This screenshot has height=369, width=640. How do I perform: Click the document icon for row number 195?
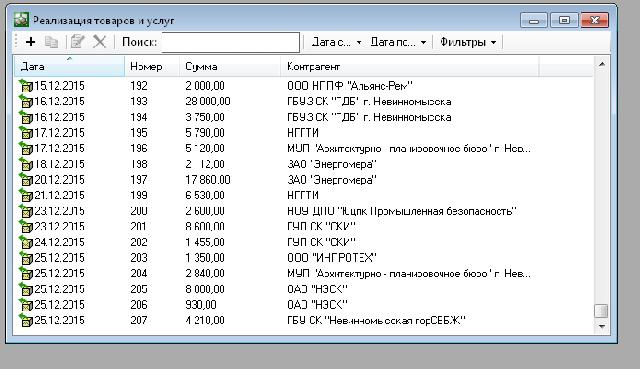click(x=26, y=133)
